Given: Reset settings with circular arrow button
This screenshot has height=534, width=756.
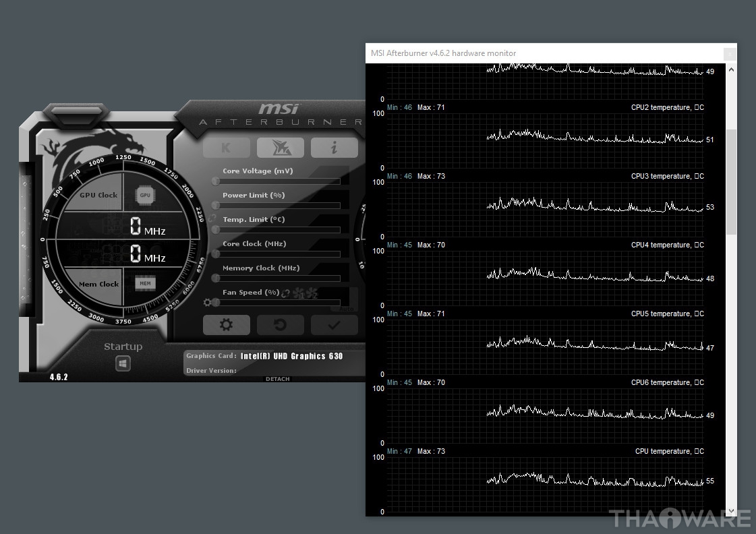Looking at the screenshot, I should tap(281, 325).
